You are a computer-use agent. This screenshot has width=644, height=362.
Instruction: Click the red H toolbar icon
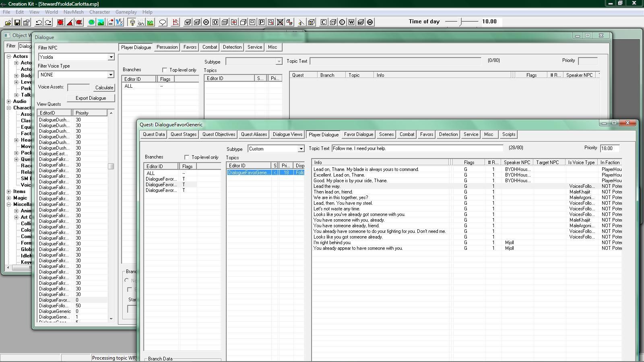coord(234,22)
